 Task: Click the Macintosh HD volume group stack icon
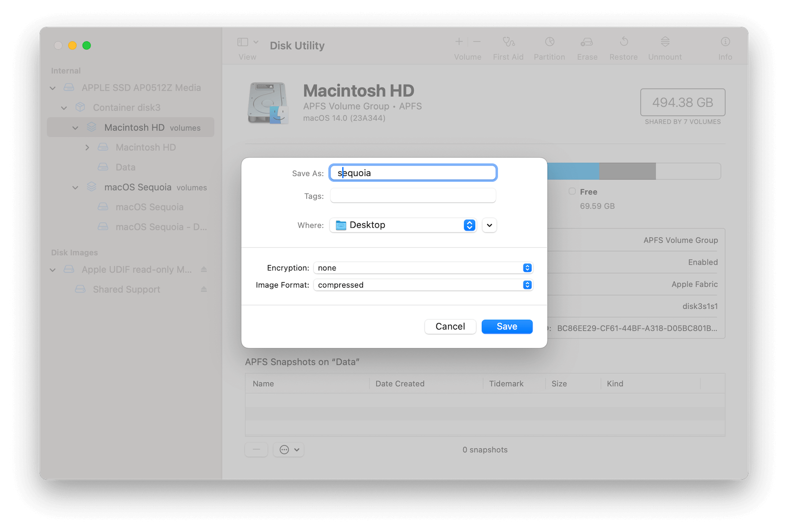pyautogui.click(x=92, y=128)
